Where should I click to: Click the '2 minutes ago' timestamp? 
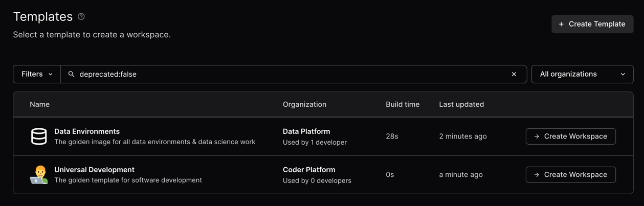point(463,136)
